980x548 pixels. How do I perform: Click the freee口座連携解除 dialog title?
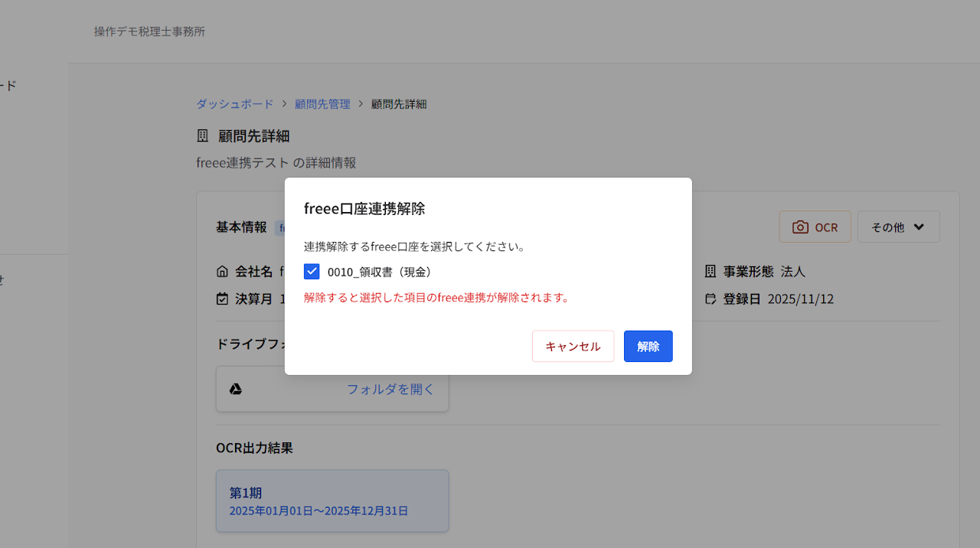pos(364,208)
